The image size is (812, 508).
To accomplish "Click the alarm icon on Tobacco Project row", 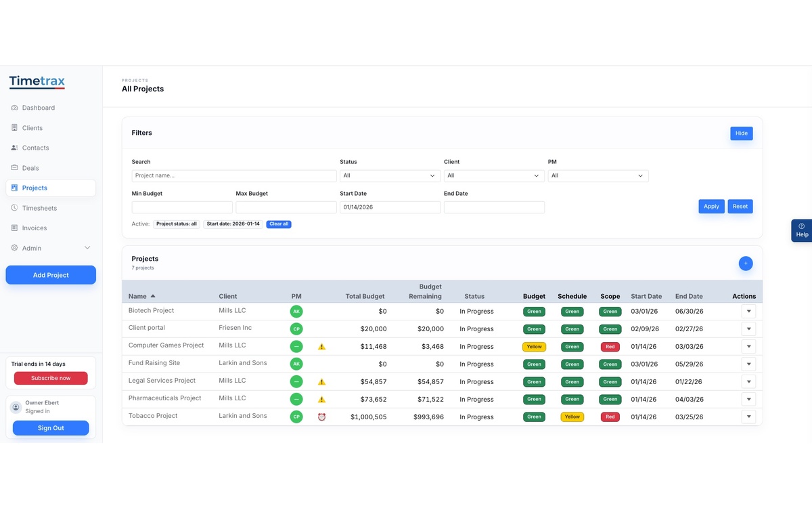I will [321, 417].
